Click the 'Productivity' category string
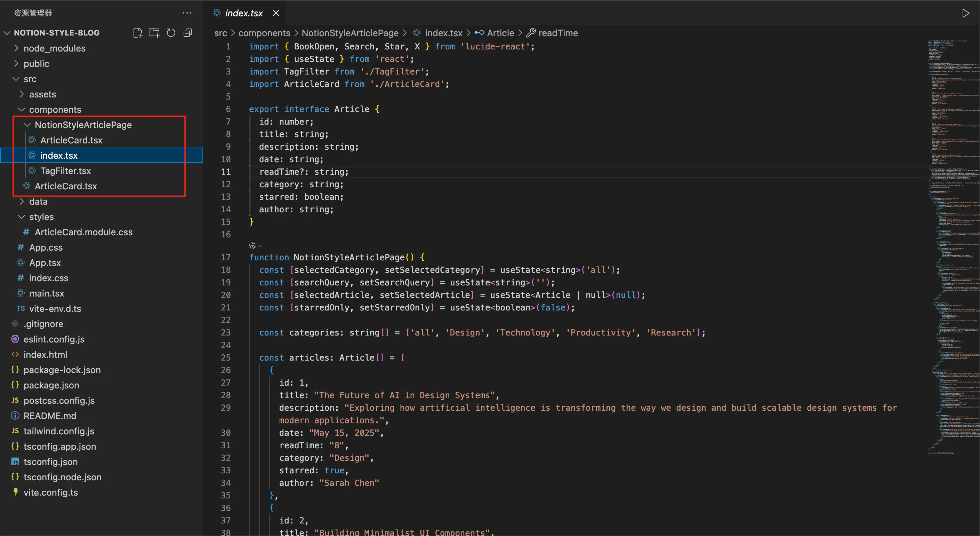The width and height of the screenshot is (980, 536). pyautogui.click(x=600, y=332)
